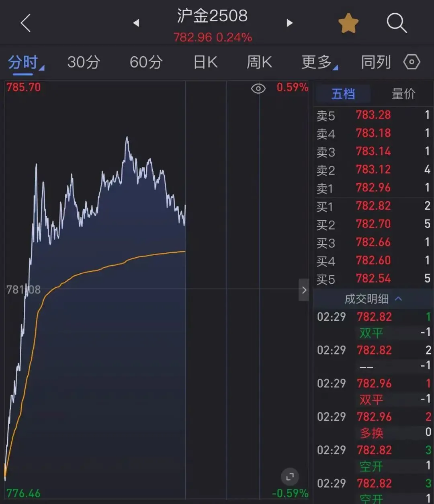This screenshot has height=504, width=434.
Task: Switch to 60分 chart tab
Action: click(x=146, y=62)
